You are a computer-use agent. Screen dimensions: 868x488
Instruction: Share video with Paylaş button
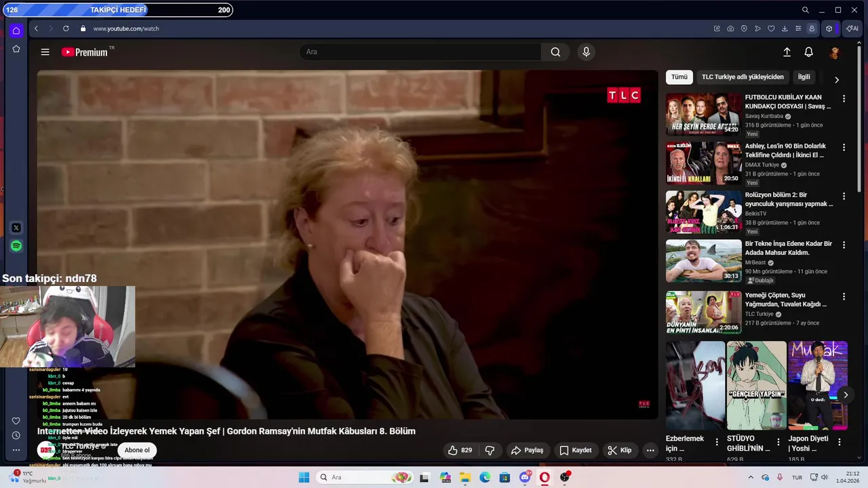pos(527,450)
